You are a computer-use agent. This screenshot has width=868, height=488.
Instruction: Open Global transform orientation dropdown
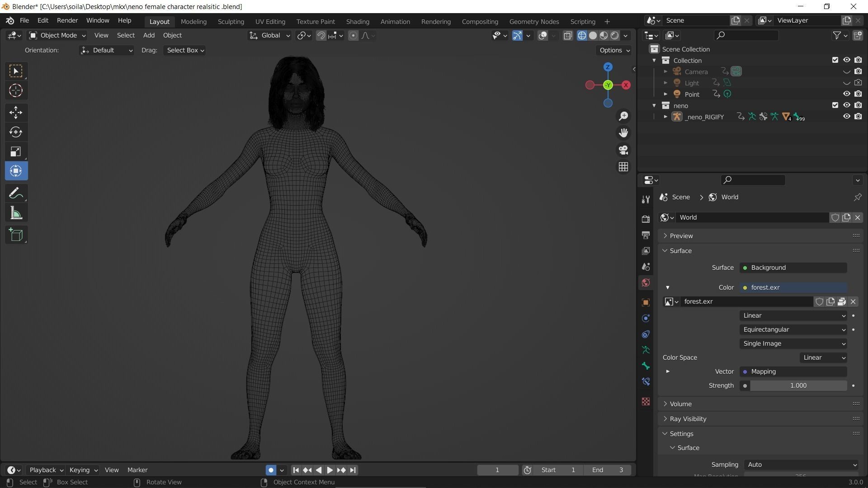[x=269, y=35]
